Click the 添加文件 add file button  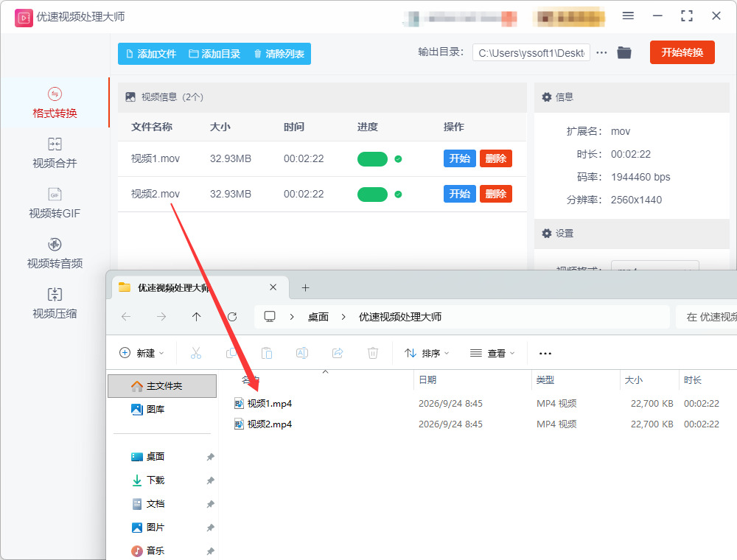point(151,54)
